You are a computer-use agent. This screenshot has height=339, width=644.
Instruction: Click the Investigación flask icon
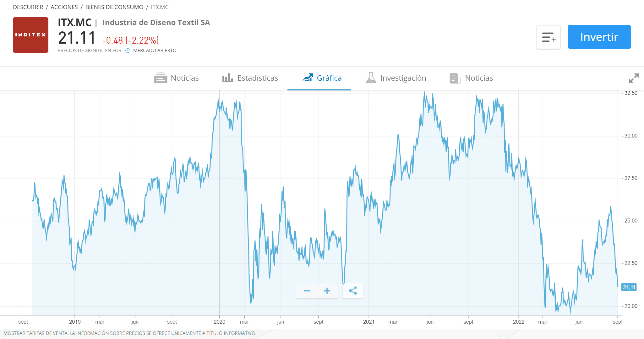click(x=371, y=78)
